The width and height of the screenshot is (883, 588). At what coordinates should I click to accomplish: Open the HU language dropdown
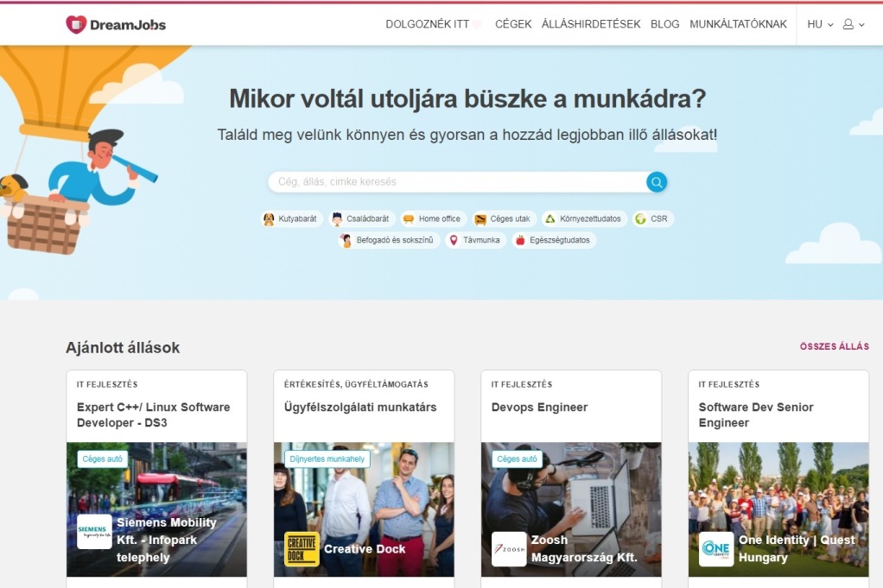click(820, 24)
